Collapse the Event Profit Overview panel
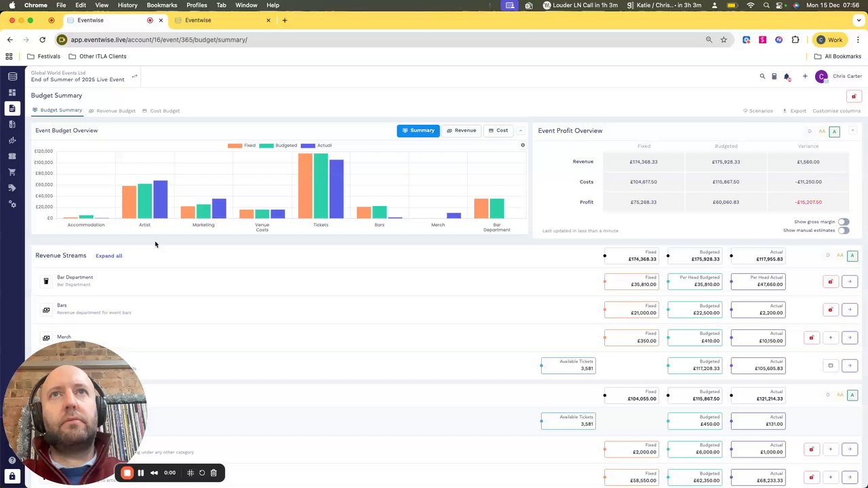Image resolution: width=868 pixels, height=488 pixels. [852, 131]
